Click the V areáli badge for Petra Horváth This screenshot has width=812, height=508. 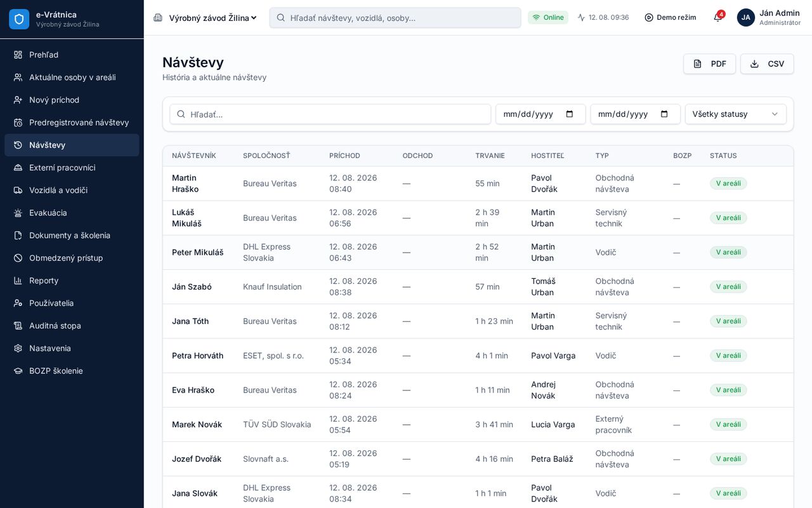pos(728,356)
